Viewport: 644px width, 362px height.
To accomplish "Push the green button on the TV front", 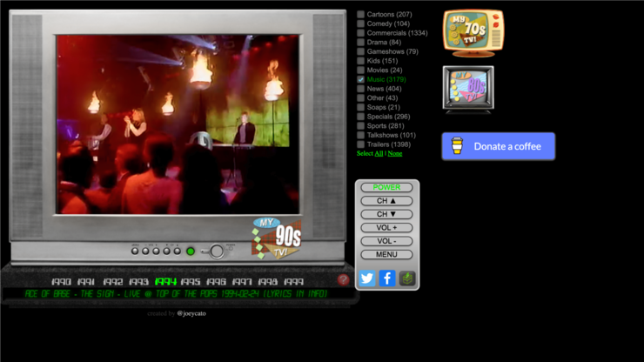I will [191, 251].
